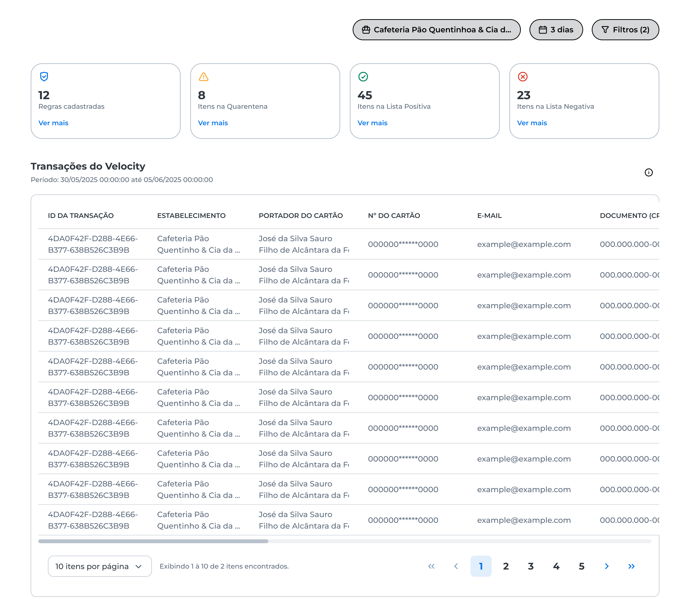Expand the 10 itens por página dropdown
The height and width of the screenshot is (616, 690).
pyautogui.click(x=99, y=566)
